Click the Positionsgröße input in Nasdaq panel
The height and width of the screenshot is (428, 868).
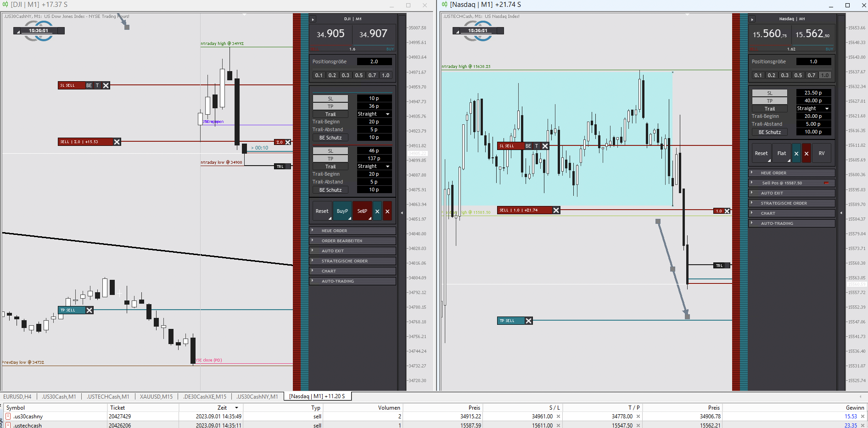[813, 61]
